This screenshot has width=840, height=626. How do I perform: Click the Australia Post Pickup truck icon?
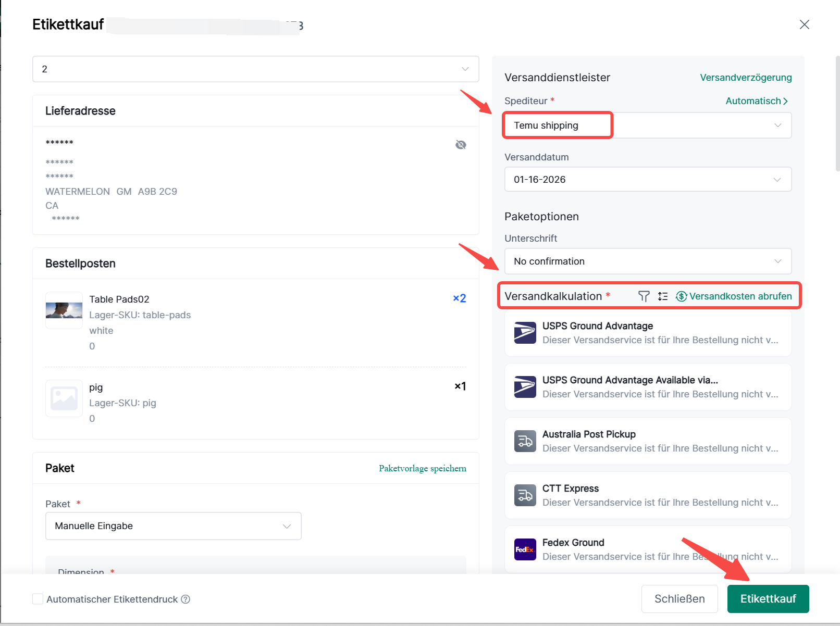(525, 441)
